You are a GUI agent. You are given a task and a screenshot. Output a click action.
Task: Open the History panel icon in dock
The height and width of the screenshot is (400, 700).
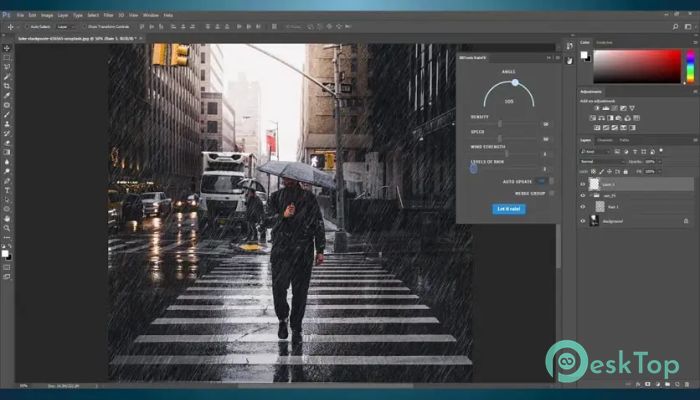(x=569, y=46)
